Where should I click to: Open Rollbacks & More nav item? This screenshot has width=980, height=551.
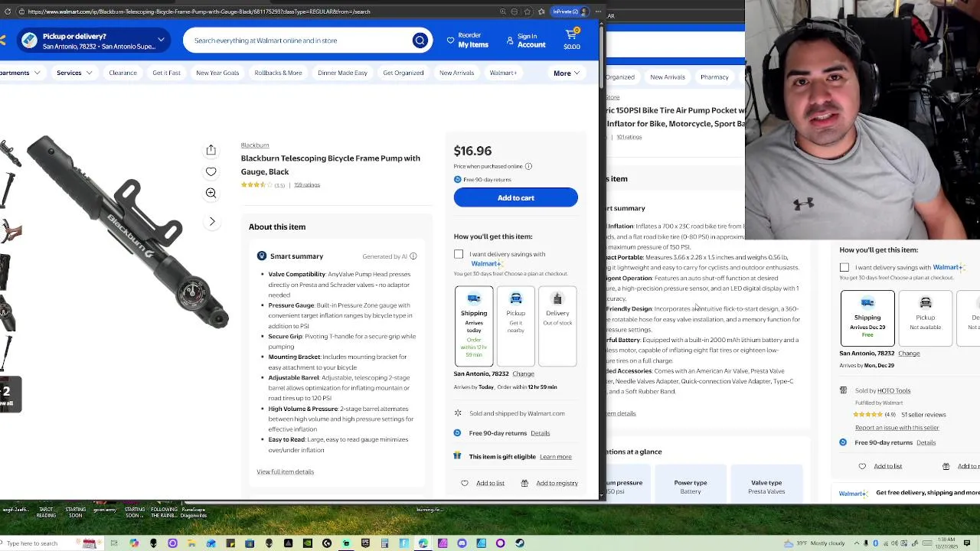pyautogui.click(x=278, y=73)
